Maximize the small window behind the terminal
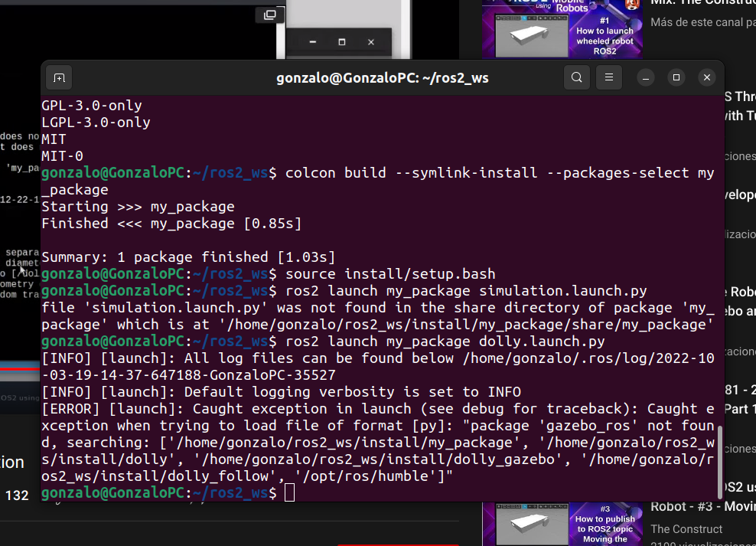756x546 pixels. (342, 42)
